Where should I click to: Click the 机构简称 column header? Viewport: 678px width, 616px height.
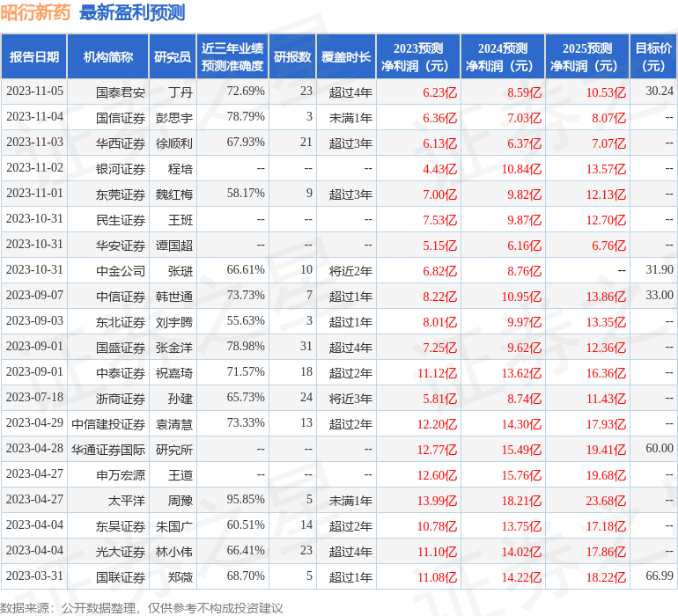click(x=108, y=56)
